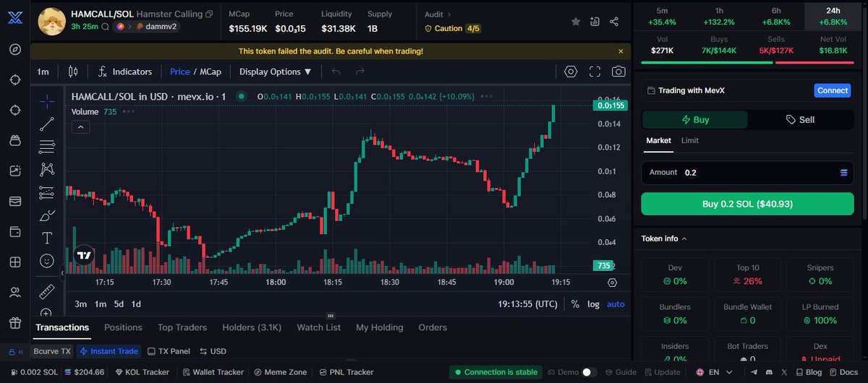Toggle auto scale on chart
Image resolution: width=868 pixels, height=383 pixels.
point(616,304)
